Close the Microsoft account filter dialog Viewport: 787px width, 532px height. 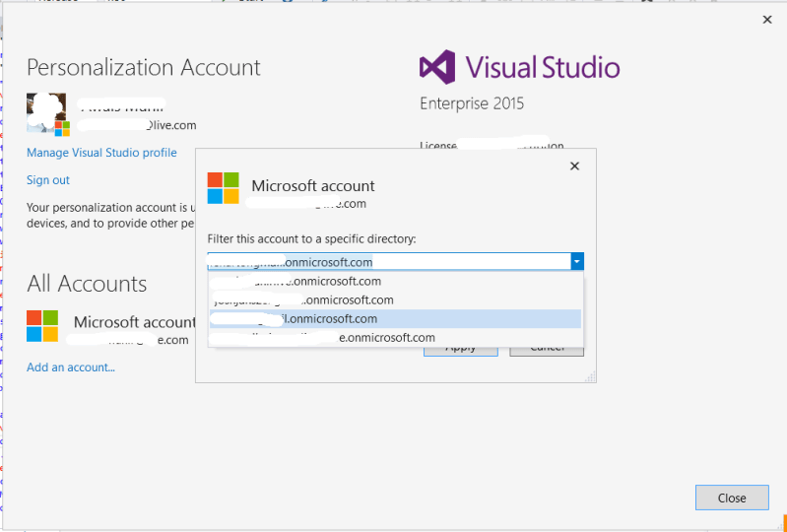click(574, 166)
